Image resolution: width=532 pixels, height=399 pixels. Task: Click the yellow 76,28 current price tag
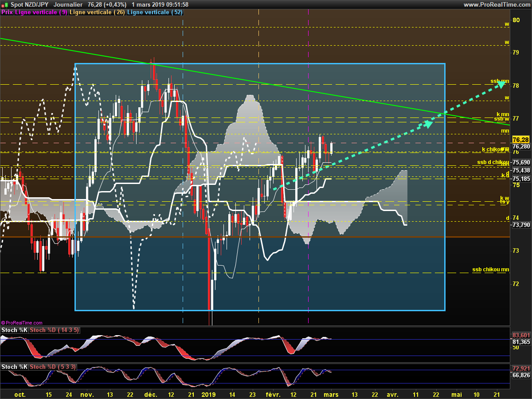click(x=521, y=140)
